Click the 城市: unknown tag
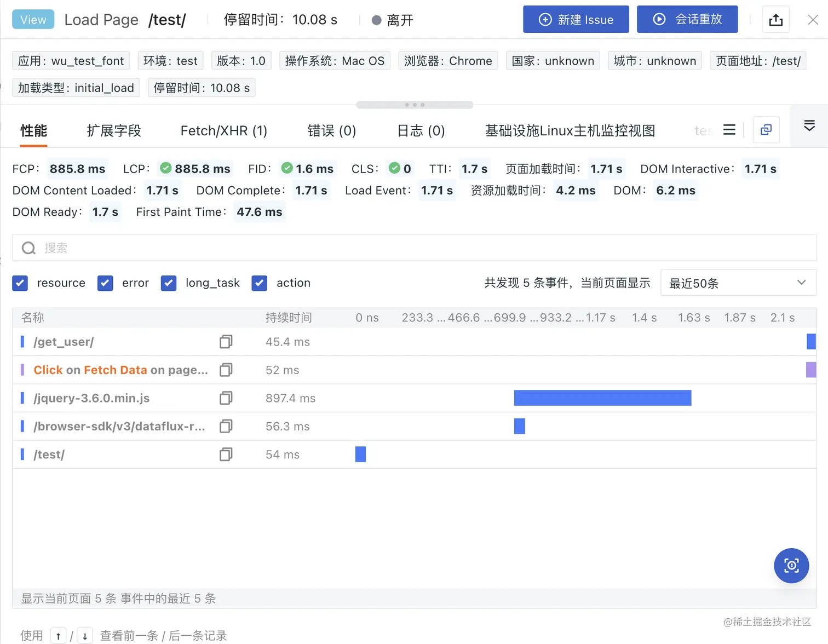 (x=655, y=61)
